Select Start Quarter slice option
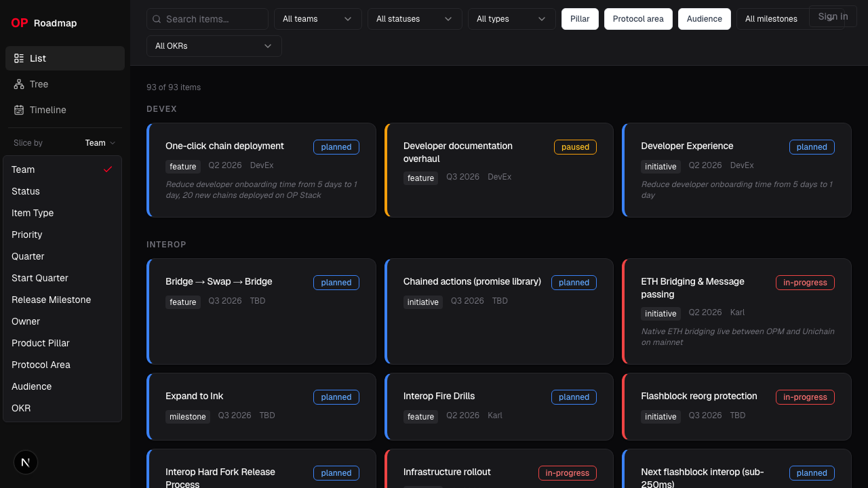Screen dimensions: 868x488 (62, 278)
